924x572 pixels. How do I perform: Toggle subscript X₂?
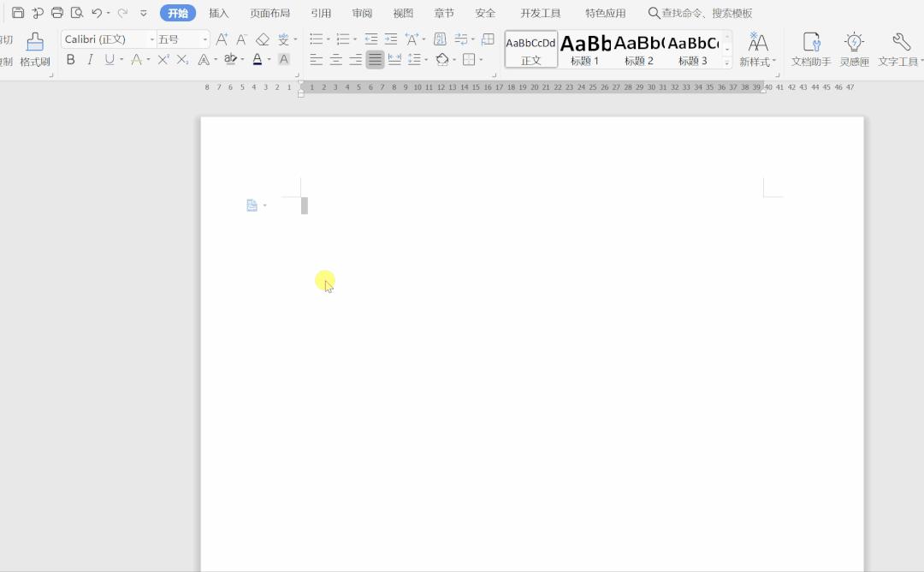click(x=183, y=60)
